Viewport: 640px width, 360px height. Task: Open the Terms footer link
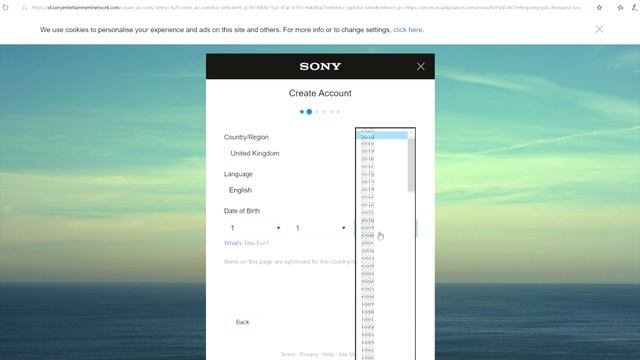[x=287, y=354]
